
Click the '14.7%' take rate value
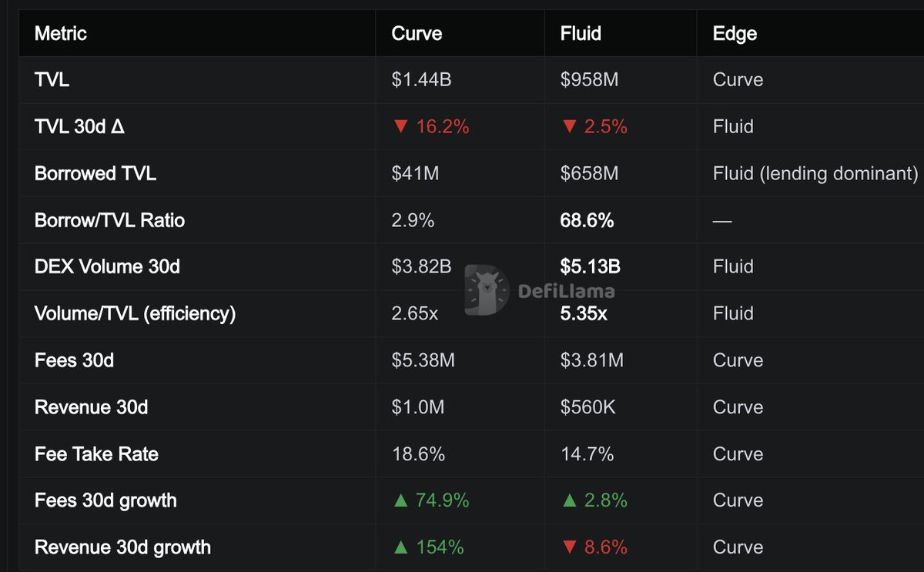[x=587, y=454]
